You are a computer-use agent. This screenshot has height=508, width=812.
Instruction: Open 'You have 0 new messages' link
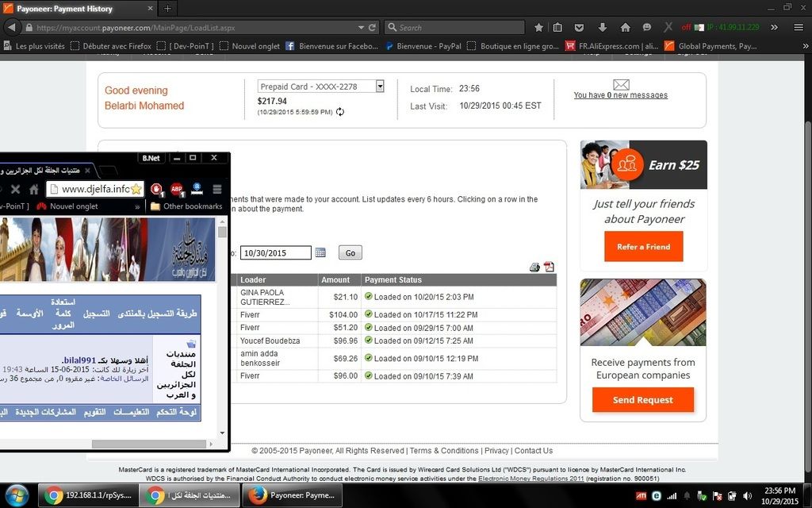620,95
